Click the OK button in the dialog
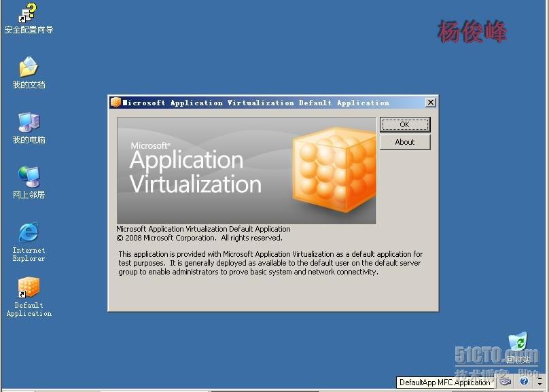This screenshot has height=392, width=549. pyautogui.click(x=405, y=124)
